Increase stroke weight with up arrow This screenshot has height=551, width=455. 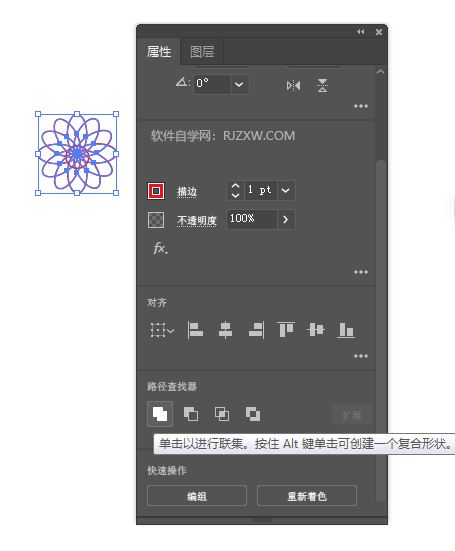point(235,186)
